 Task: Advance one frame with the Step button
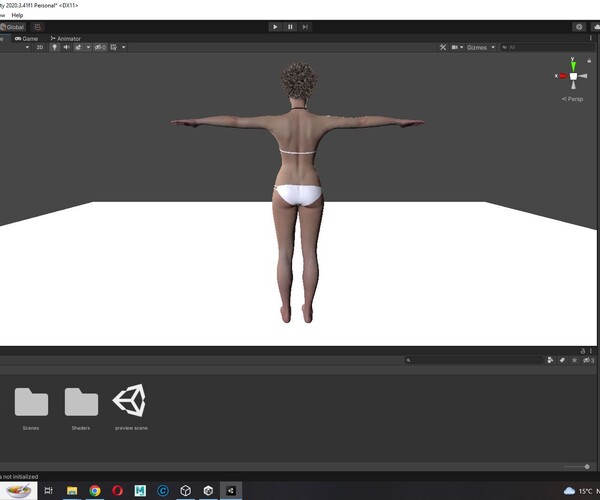[305, 27]
